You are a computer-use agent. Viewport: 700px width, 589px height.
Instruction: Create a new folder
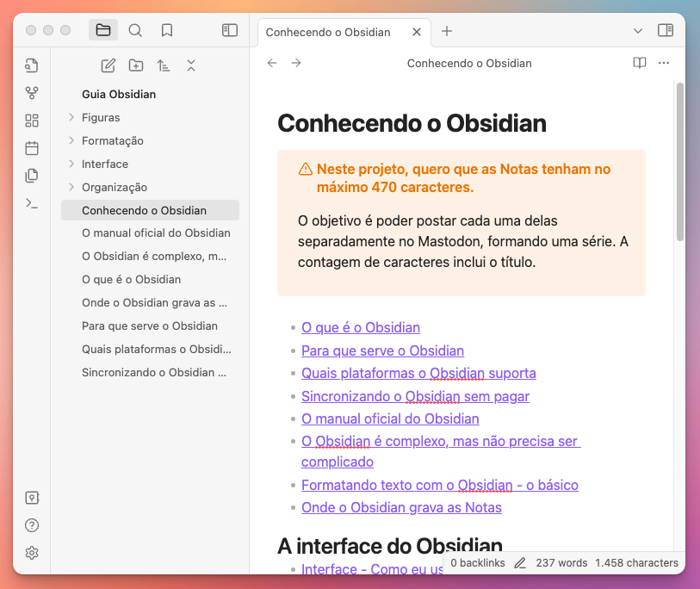[x=135, y=65]
